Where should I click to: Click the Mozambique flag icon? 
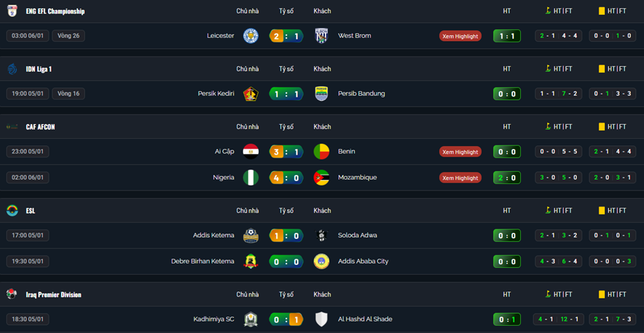click(321, 178)
